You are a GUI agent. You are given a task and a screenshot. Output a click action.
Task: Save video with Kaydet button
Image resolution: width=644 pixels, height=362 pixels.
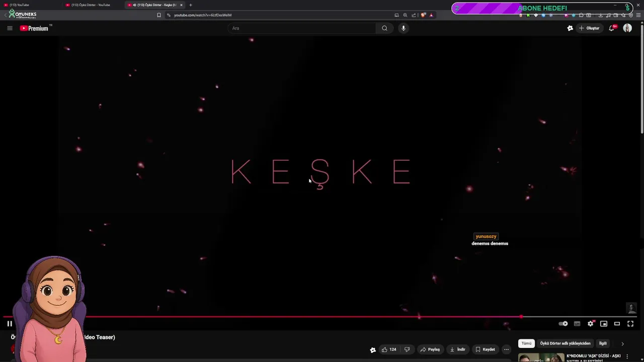tap(485, 349)
